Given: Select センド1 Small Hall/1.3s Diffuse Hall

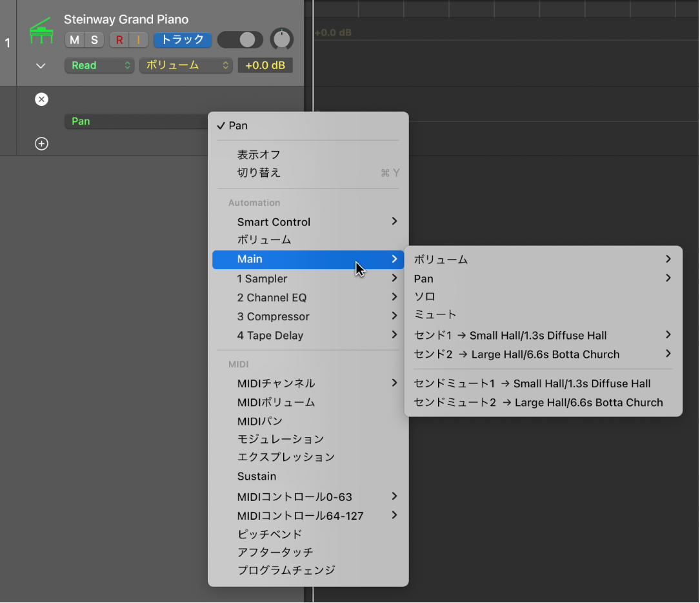Looking at the screenshot, I should click(510, 335).
